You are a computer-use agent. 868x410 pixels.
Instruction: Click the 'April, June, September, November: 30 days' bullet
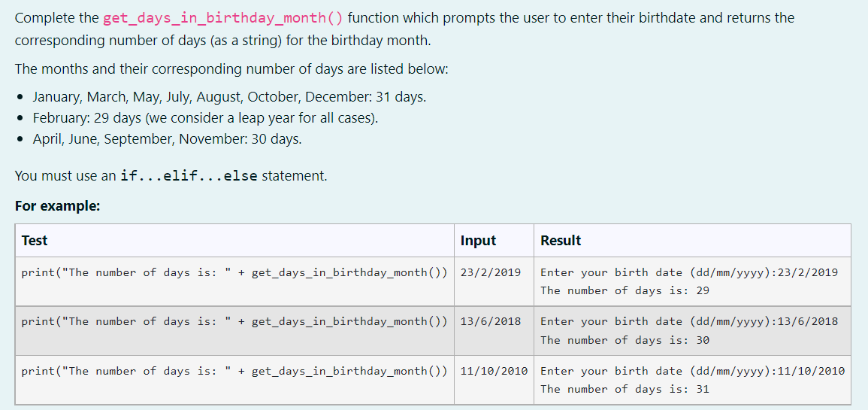167,139
